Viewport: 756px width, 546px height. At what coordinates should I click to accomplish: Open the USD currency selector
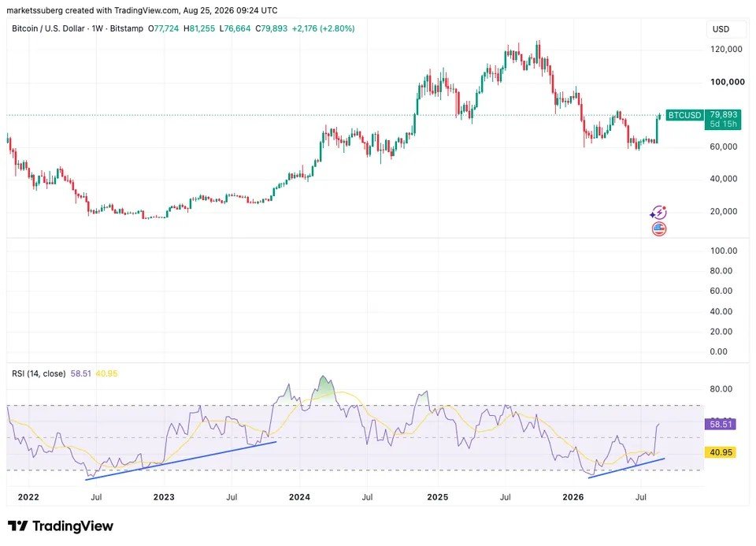click(721, 29)
